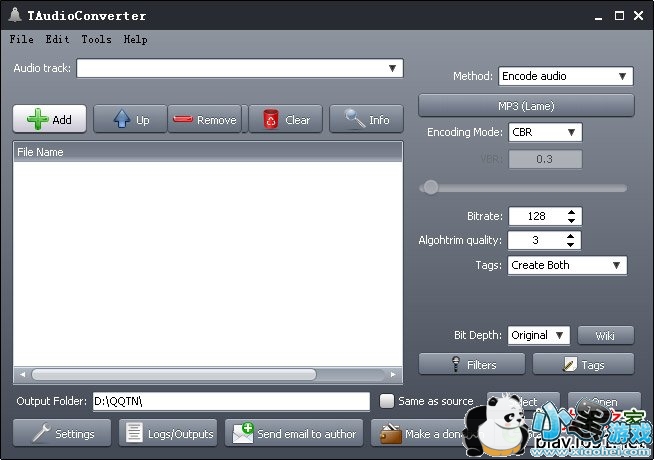Click the Make a donation wallet button
Screen dimensions: 654x460
click(x=421, y=433)
